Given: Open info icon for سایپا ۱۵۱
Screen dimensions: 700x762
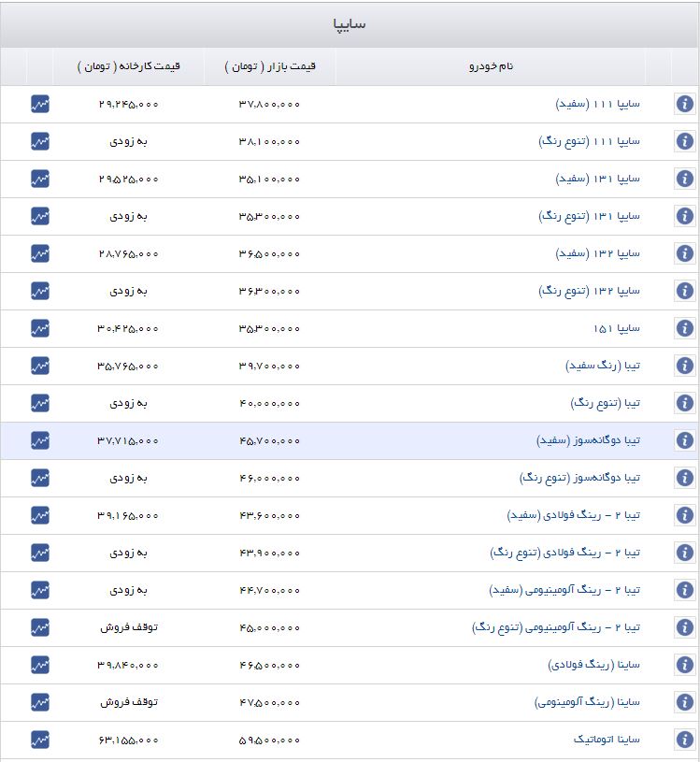Looking at the screenshot, I should coord(684,328).
